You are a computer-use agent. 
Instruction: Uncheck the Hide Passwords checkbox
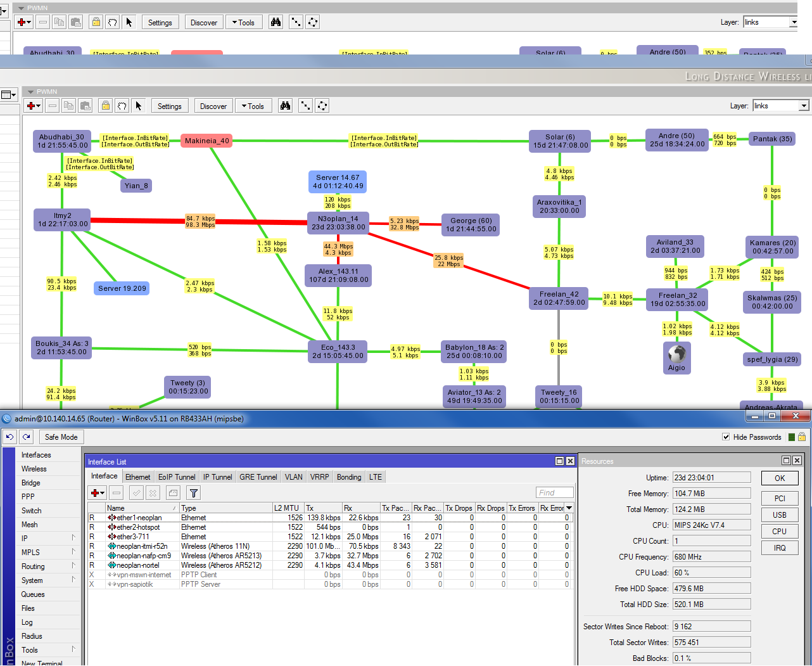coord(726,437)
